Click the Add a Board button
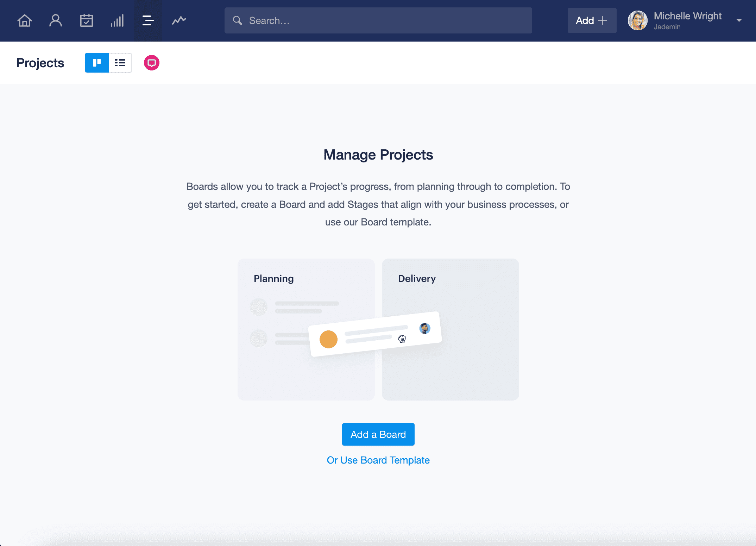756x546 pixels. click(x=378, y=435)
